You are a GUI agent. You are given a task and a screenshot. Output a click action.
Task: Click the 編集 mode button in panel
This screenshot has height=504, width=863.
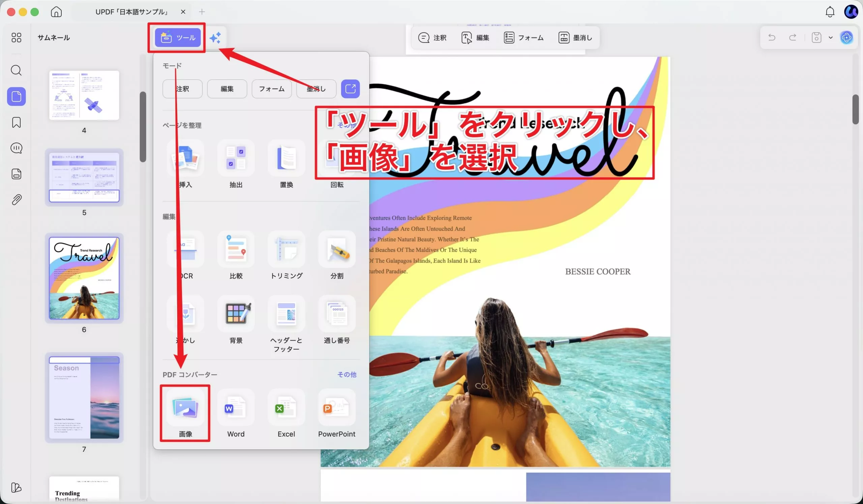[x=227, y=89]
